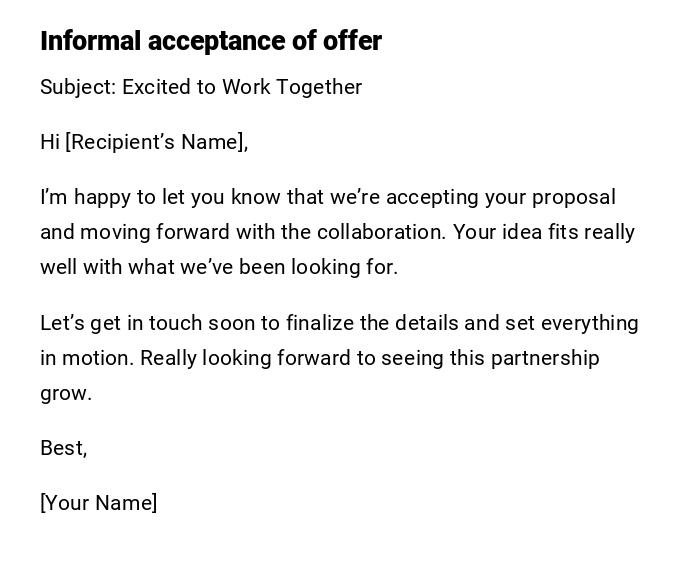Click the word "Hi" in the greeting
The width and height of the screenshot is (700, 566).
[x=50, y=142]
